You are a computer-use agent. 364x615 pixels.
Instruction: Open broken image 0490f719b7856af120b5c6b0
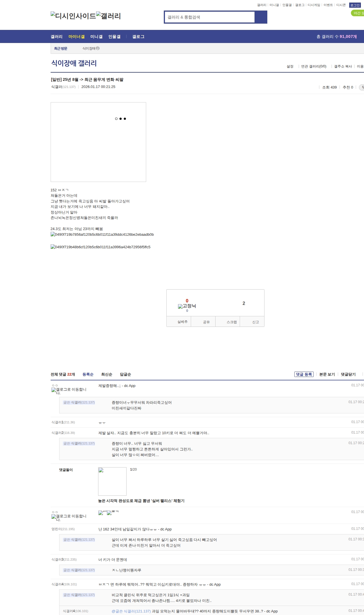102,234
